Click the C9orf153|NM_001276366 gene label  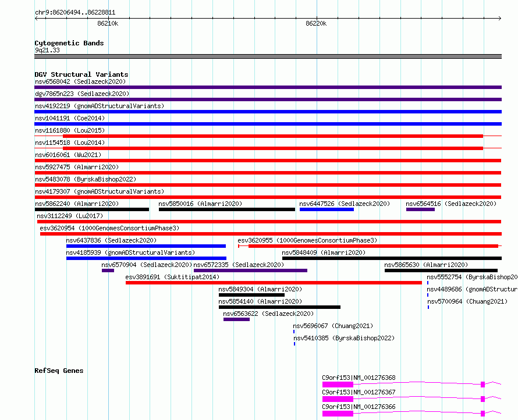pos(359,407)
